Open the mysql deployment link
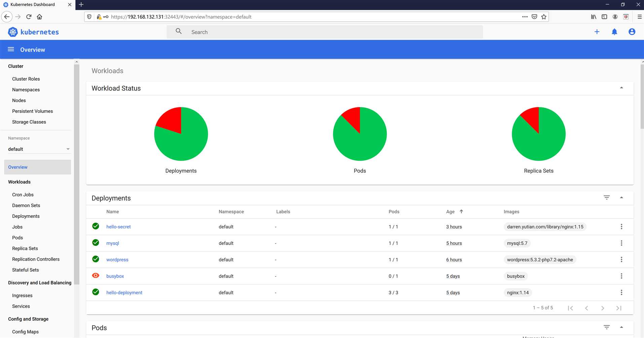The height and width of the screenshot is (338, 644). 113,243
